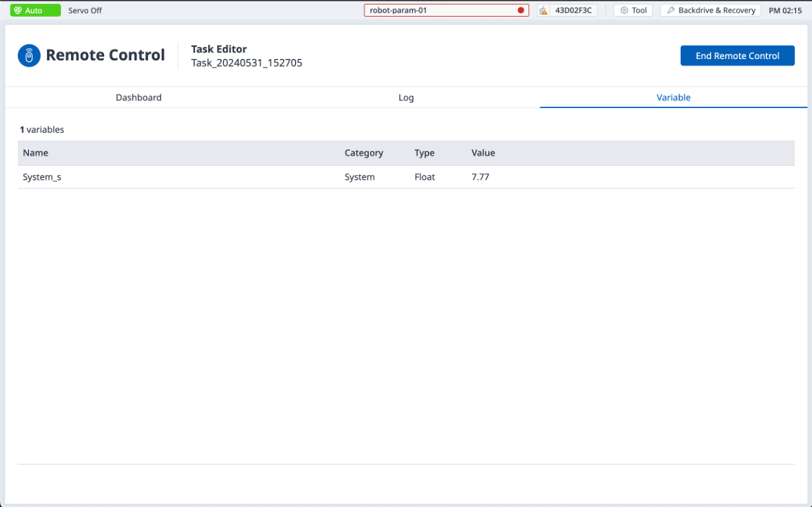Sort variables by Name column header
812x507 pixels.
pyautogui.click(x=36, y=153)
